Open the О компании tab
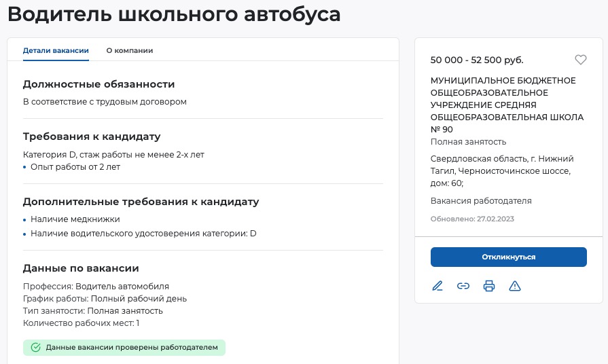This screenshot has height=364, width=608. (130, 50)
